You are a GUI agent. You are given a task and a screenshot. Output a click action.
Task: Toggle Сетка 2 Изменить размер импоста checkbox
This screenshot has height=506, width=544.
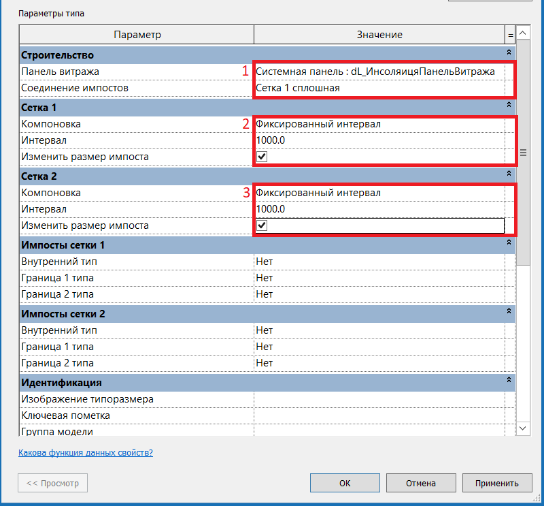(x=262, y=226)
